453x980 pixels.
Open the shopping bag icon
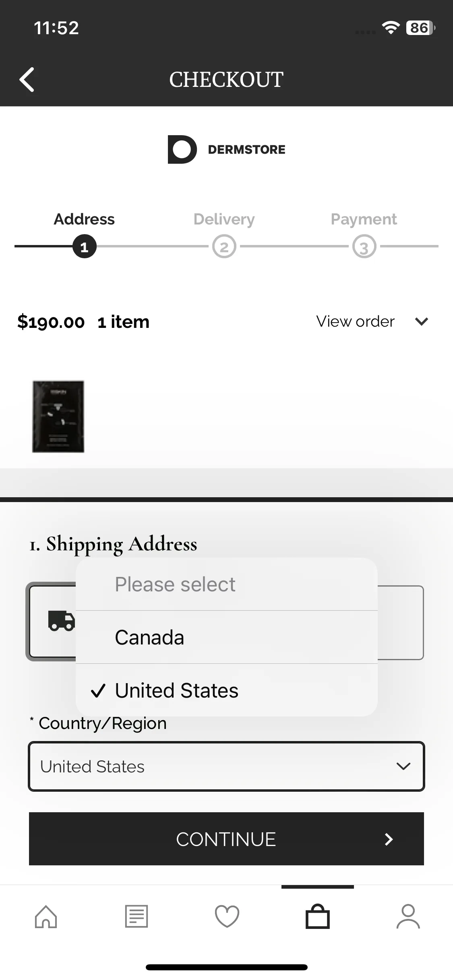(318, 916)
